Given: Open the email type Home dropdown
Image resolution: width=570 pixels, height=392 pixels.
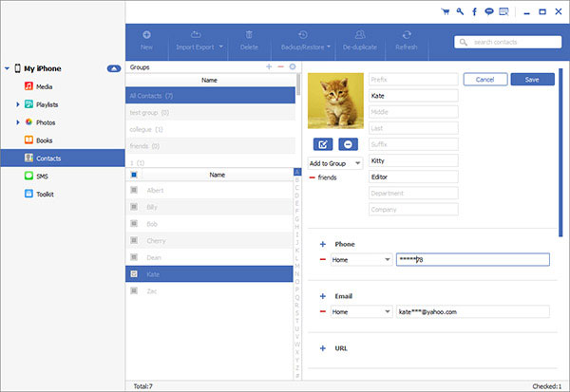Looking at the screenshot, I should point(361,311).
